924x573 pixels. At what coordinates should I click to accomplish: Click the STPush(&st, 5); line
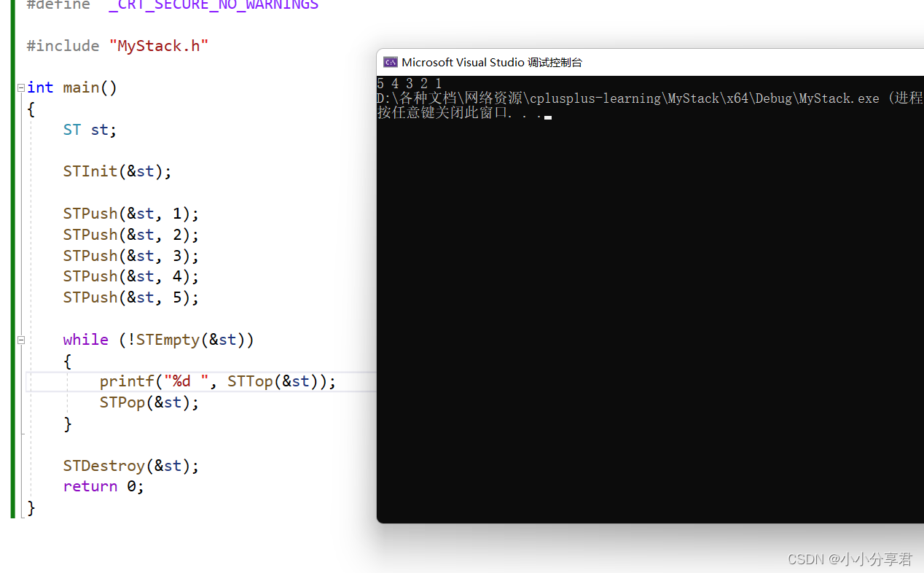click(131, 297)
